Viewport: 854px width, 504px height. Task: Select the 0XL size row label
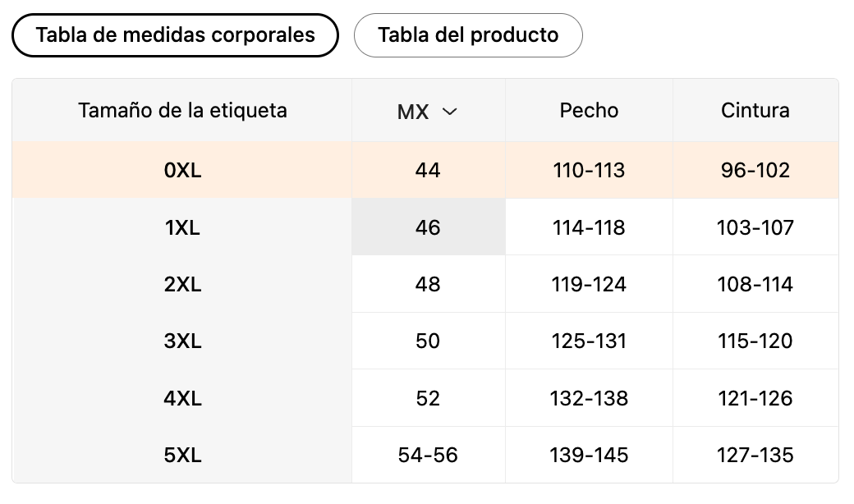coord(182,170)
